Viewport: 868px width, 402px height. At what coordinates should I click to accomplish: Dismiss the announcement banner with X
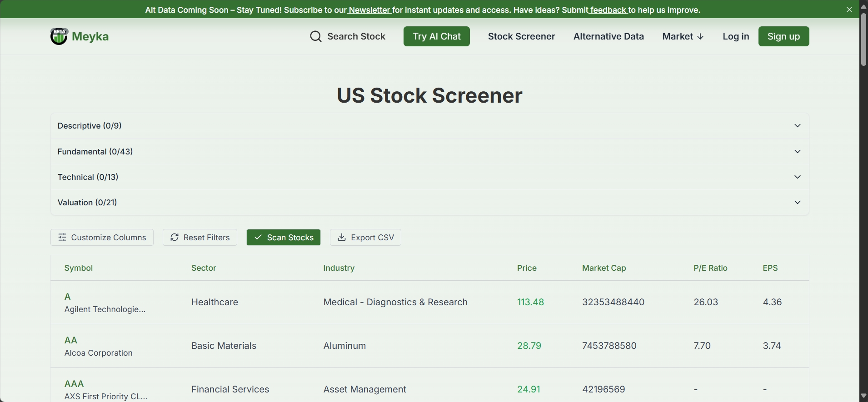pyautogui.click(x=849, y=10)
